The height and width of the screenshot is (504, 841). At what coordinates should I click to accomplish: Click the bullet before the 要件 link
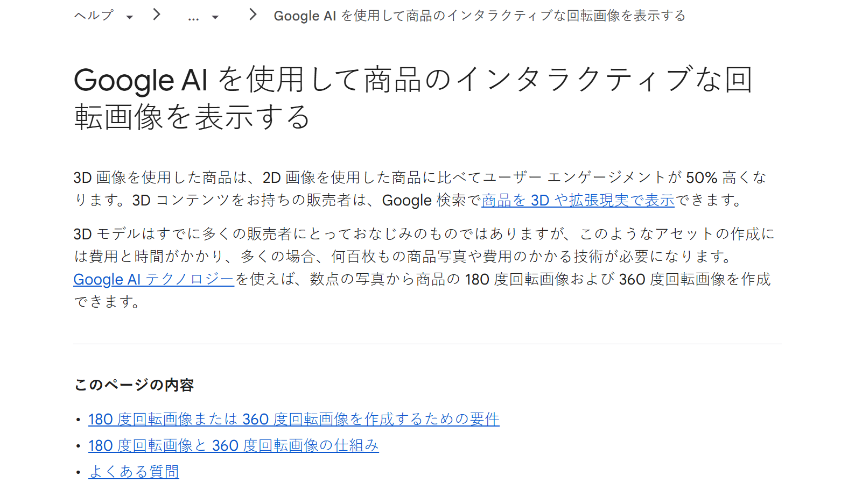(x=78, y=420)
